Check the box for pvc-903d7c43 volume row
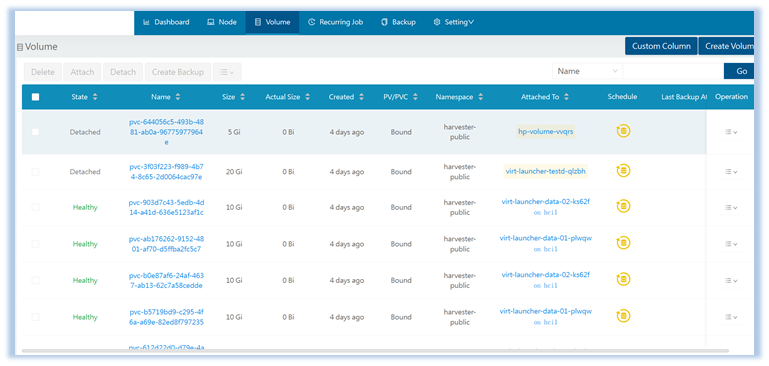Viewport: 769px width, 366px height. (x=35, y=208)
